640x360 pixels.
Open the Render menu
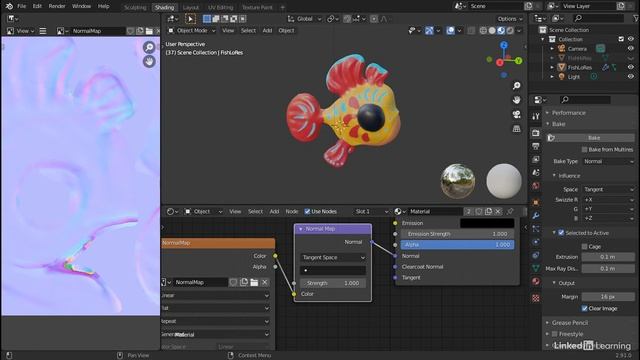[57, 6]
